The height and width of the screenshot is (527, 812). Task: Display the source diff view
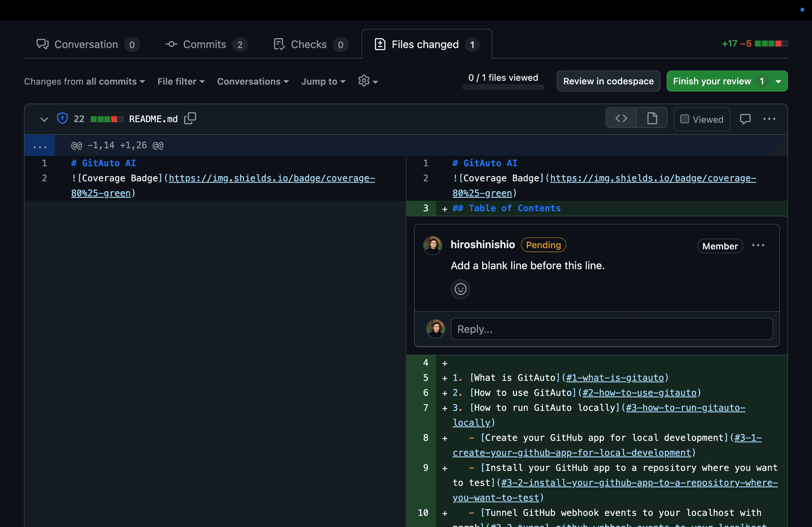[621, 118]
